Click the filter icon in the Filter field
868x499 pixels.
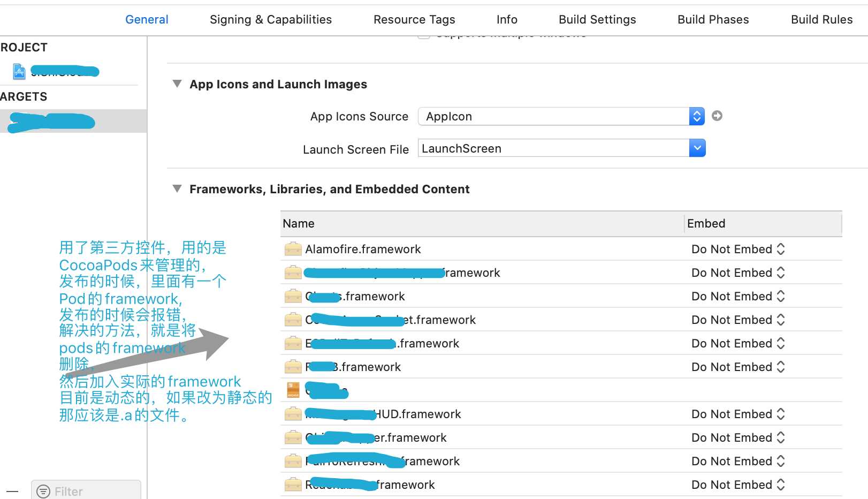point(43,491)
